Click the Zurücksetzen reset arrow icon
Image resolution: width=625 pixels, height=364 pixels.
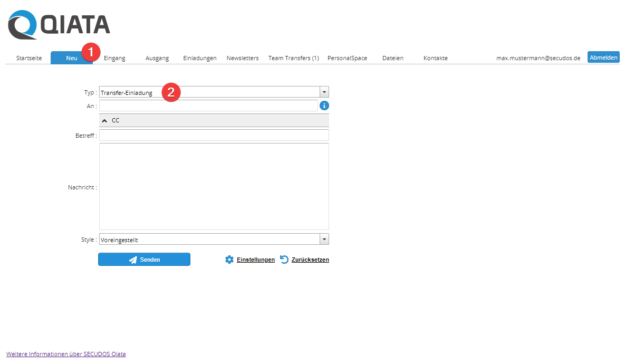284,260
